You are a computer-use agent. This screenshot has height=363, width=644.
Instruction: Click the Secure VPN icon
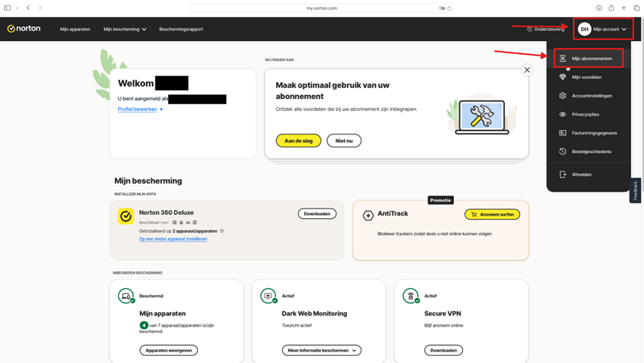(x=411, y=295)
